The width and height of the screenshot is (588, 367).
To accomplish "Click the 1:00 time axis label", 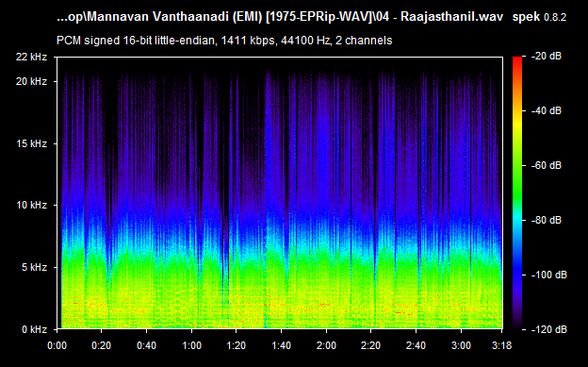I will pyautogui.click(x=191, y=345).
